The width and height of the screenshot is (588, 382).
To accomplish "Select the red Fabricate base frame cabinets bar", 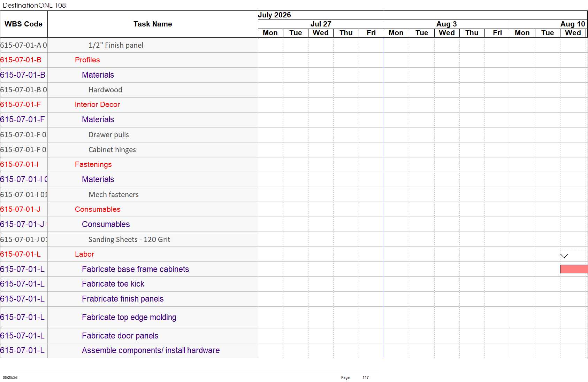I will point(574,269).
